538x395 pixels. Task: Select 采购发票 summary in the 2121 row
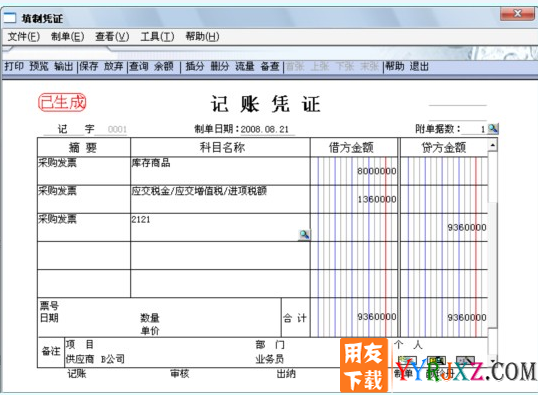point(84,227)
